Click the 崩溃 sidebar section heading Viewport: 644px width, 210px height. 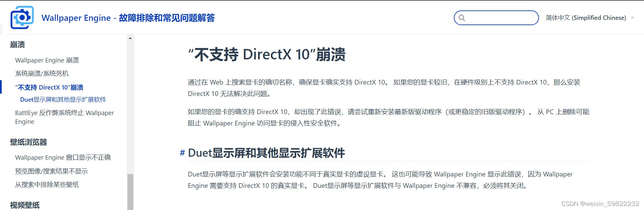point(17,45)
